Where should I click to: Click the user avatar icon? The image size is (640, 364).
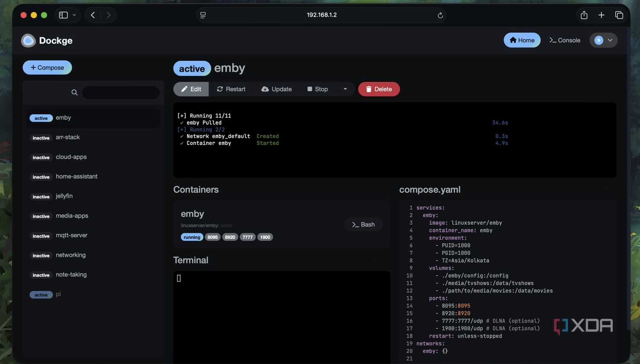[599, 40]
